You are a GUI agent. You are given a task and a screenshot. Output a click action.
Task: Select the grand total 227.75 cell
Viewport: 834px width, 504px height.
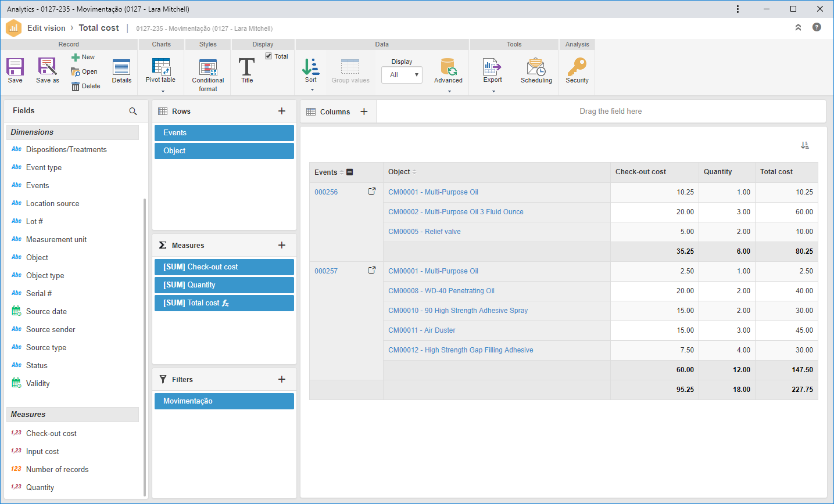click(786, 390)
